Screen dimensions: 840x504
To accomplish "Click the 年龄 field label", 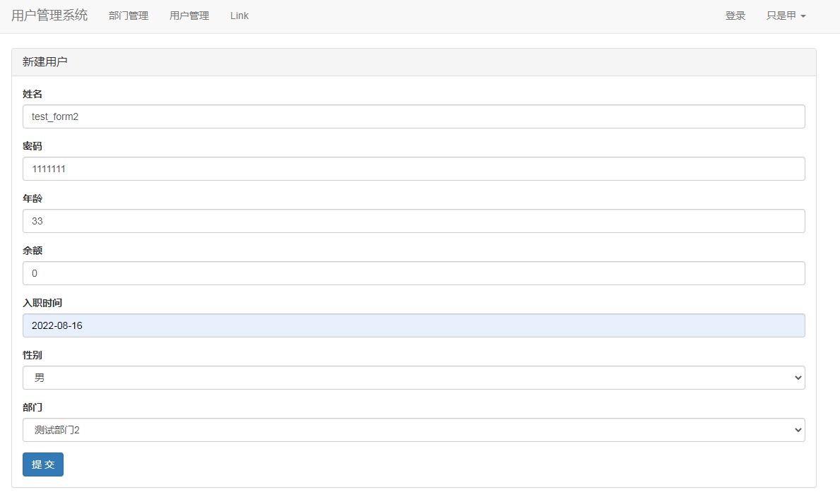I will 32,198.
